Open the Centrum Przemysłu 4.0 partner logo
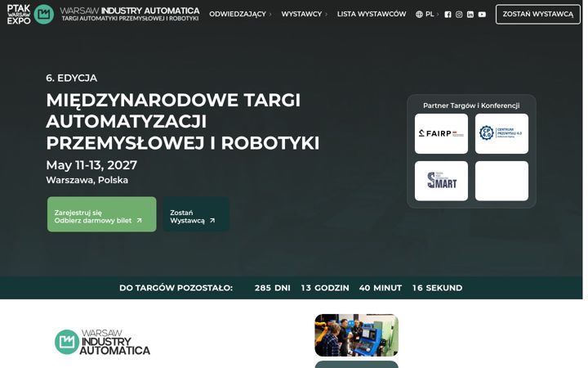 click(501, 133)
